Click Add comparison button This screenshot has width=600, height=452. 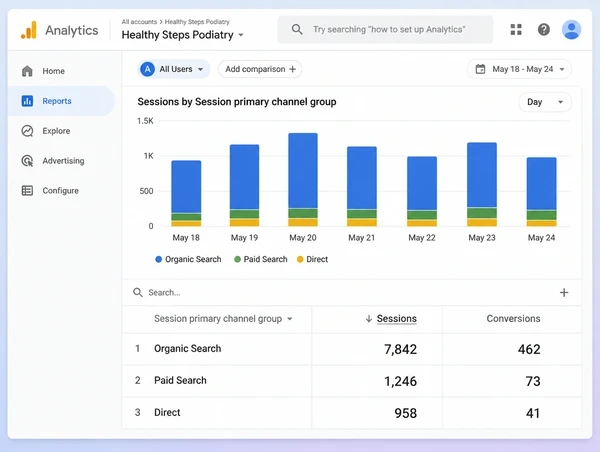[260, 69]
